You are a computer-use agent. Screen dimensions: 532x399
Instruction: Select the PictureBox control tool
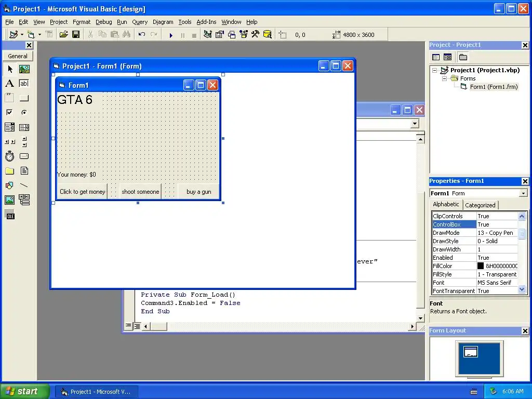24,69
